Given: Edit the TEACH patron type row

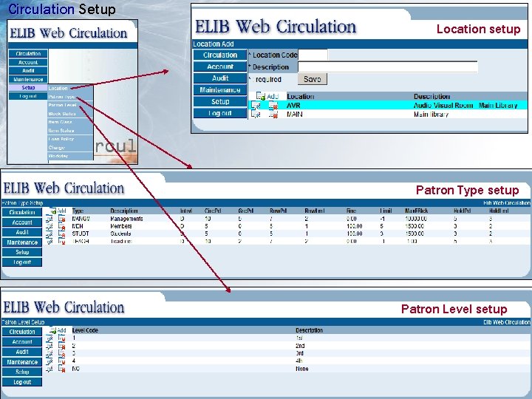Looking at the screenshot, I should coord(50,241).
